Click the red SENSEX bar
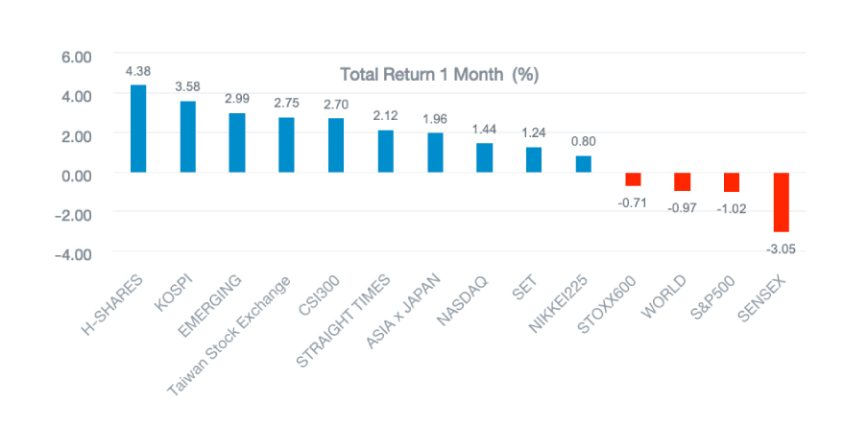The height and width of the screenshot is (426, 868). [782, 202]
